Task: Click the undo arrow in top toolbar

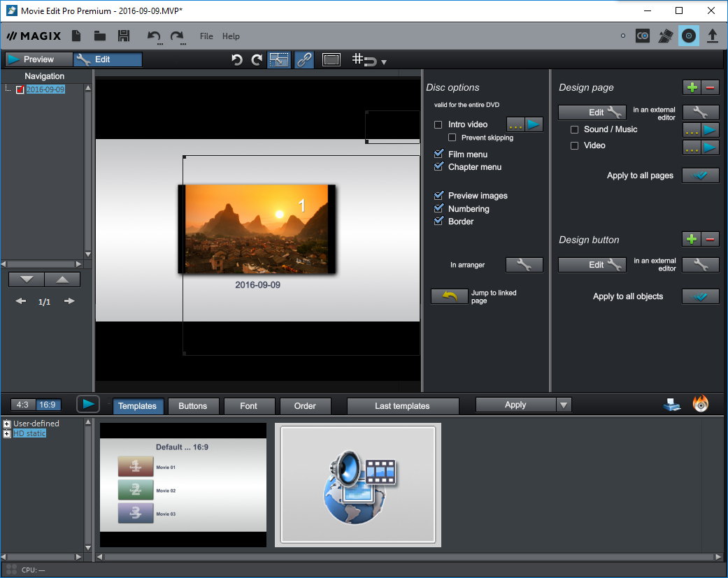Action: [x=154, y=36]
